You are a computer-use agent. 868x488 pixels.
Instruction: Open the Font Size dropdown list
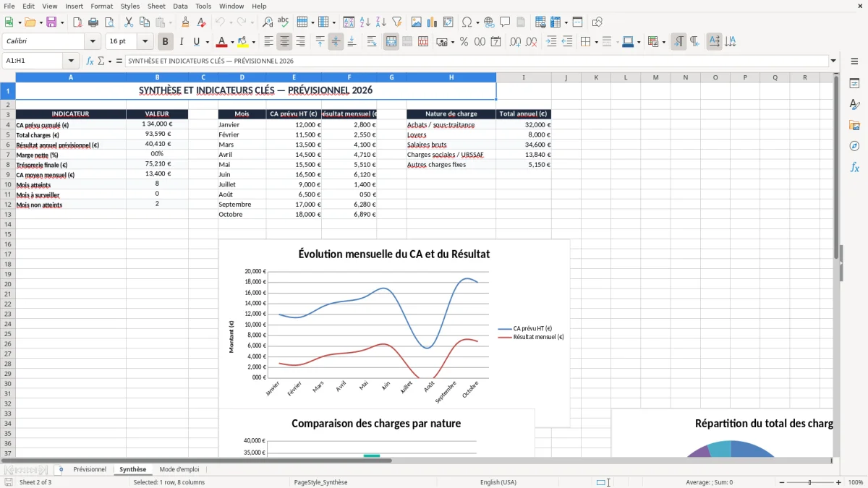pos(145,42)
